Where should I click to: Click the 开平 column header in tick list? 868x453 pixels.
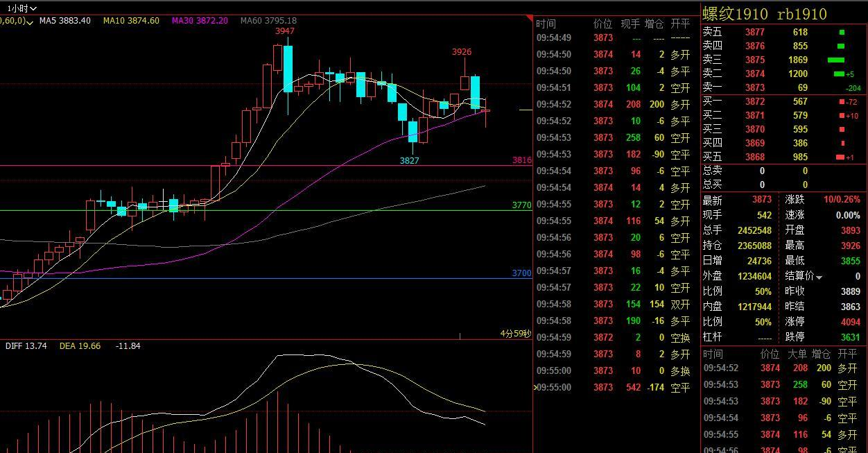tap(680, 24)
